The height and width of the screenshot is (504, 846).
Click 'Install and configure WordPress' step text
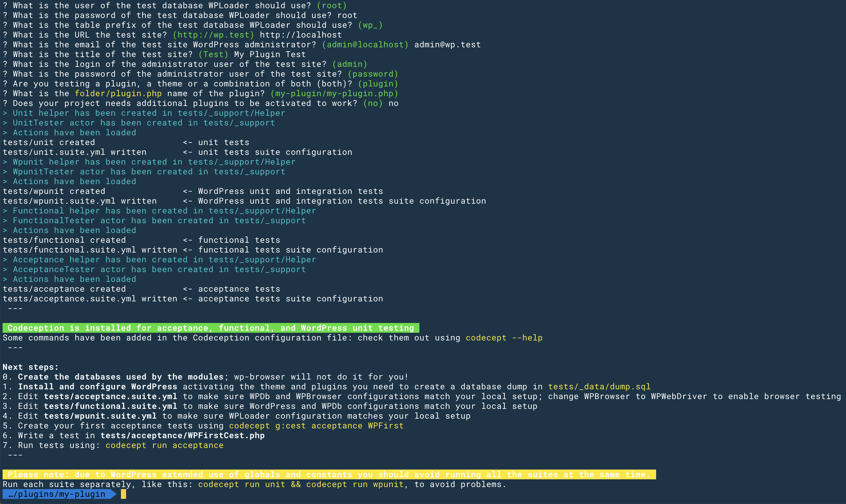click(98, 387)
